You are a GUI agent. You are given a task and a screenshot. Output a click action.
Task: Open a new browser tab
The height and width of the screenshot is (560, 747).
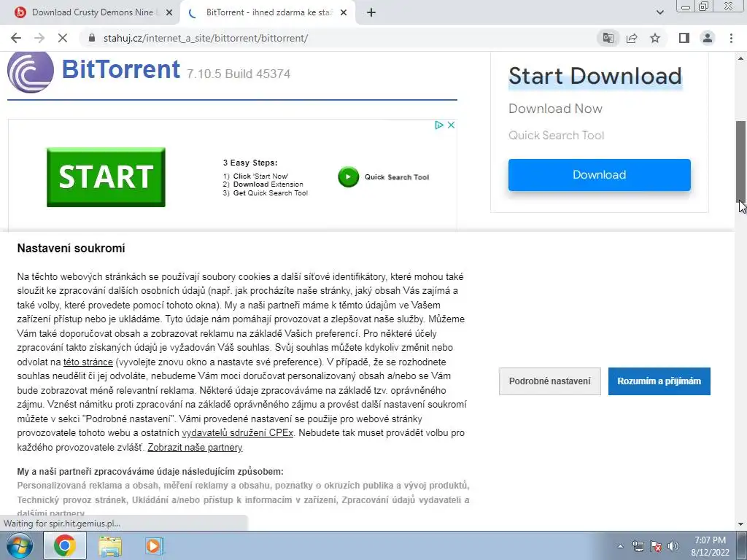[x=371, y=12]
